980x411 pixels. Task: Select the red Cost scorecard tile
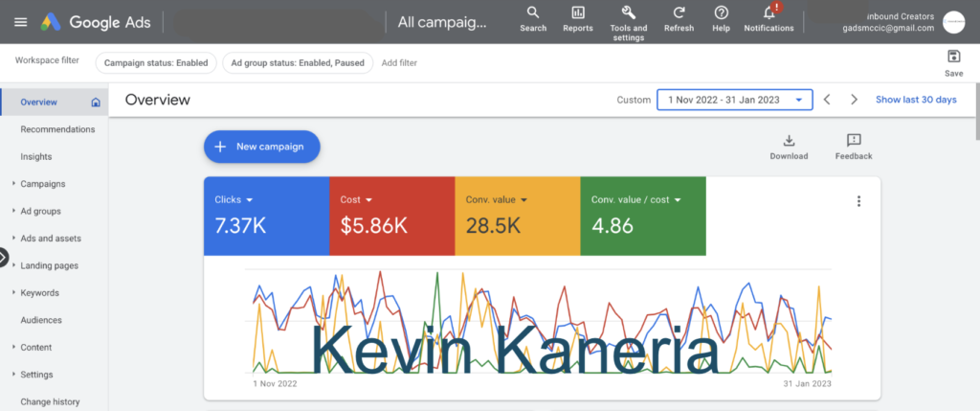(x=391, y=216)
